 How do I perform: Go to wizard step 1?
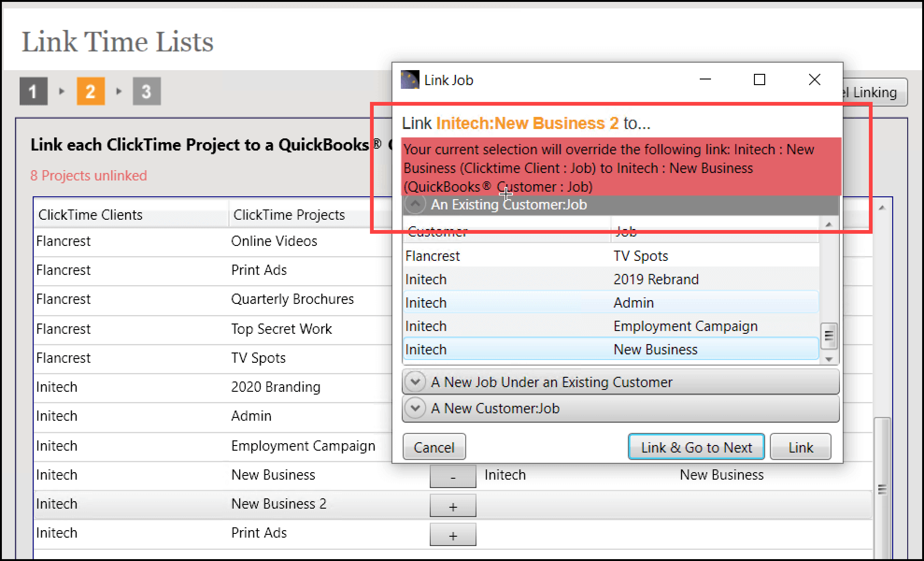(33, 91)
